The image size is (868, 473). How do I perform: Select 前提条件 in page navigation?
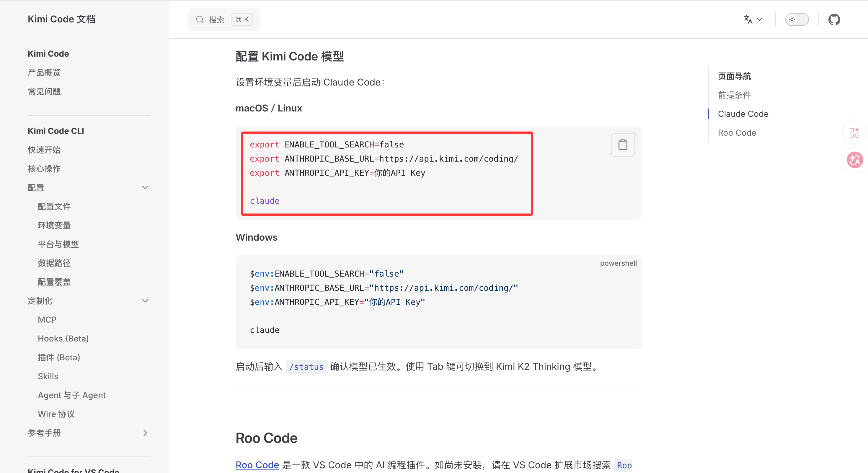click(x=734, y=95)
